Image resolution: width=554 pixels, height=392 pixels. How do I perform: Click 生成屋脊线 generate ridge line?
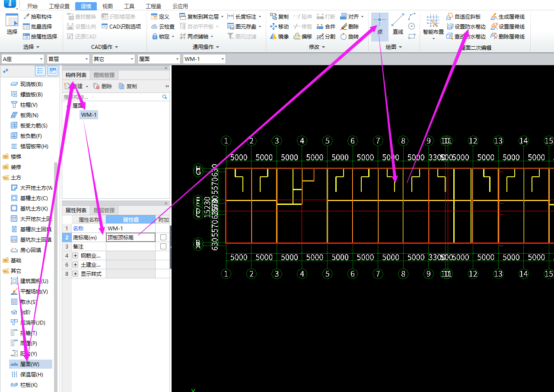point(508,16)
